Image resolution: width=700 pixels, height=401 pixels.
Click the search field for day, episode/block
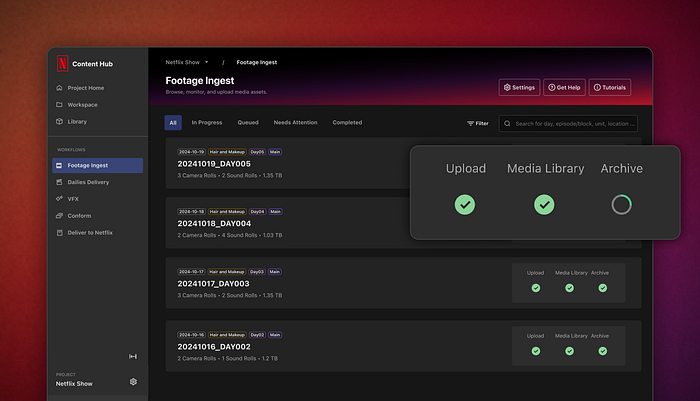click(x=568, y=123)
